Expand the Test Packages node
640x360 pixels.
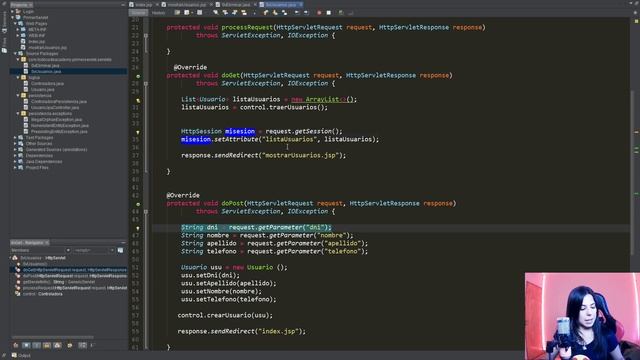(x=16, y=138)
